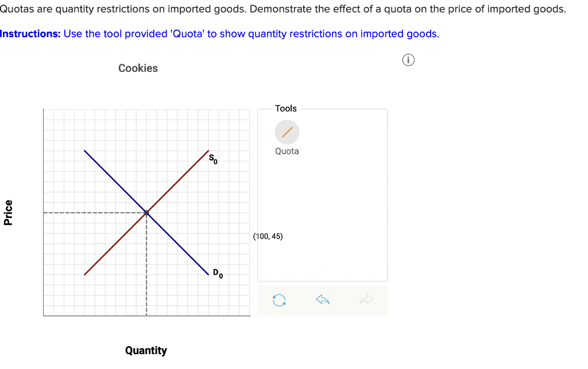Click the Quantity axis label
This screenshot has width=588, height=369.
point(146,350)
